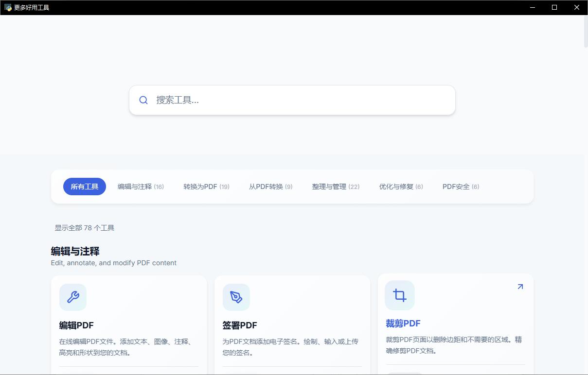
Task: Click the 裁剪PDF title link
Action: (x=403, y=323)
